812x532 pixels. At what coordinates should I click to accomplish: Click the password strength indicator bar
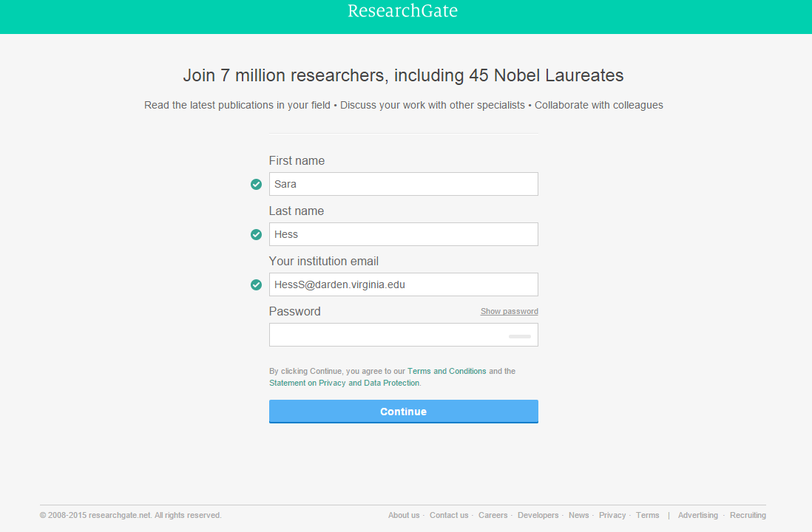[x=519, y=336]
